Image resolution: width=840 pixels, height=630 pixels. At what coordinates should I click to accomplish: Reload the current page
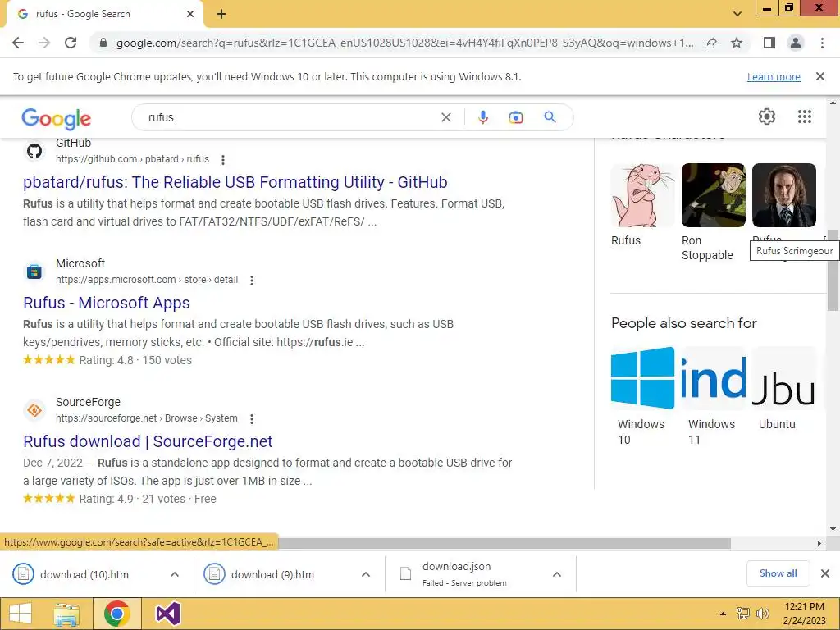pos(71,43)
